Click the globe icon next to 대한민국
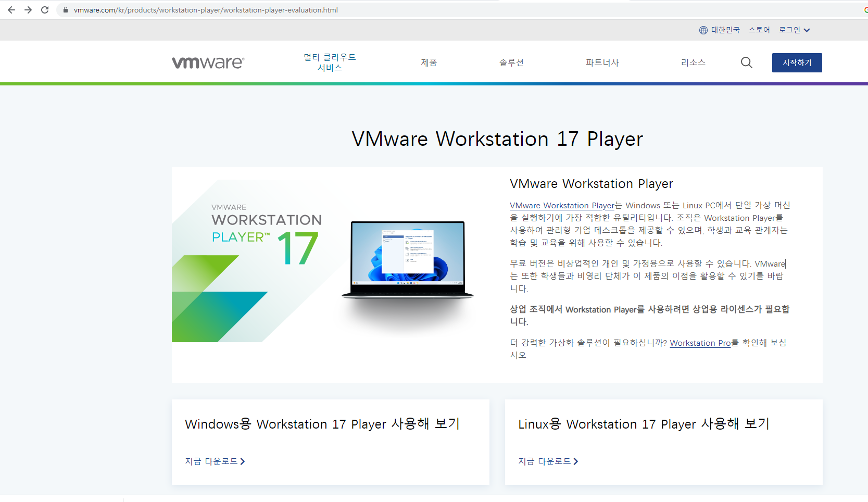This screenshot has height=502, width=868. click(703, 30)
